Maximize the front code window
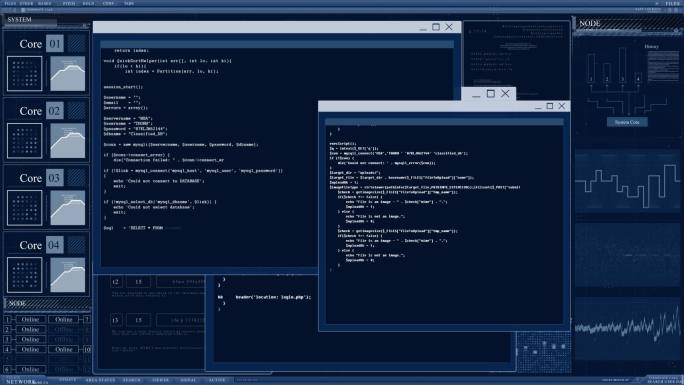This screenshot has width=684, height=385. [x=550, y=106]
